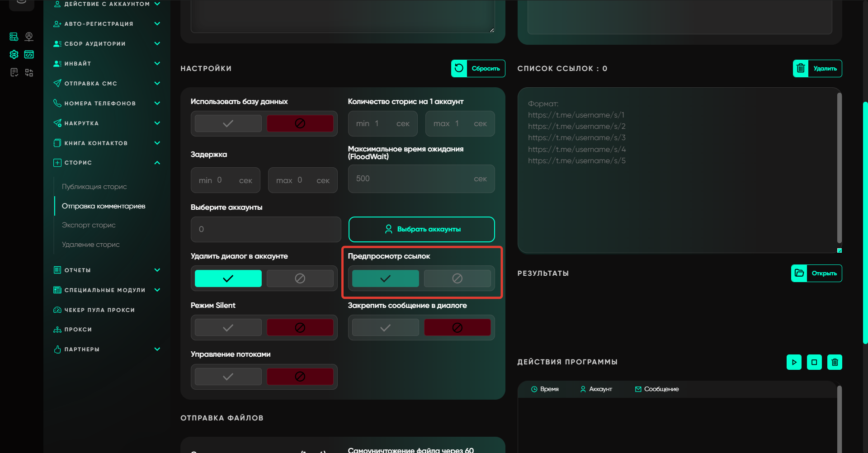The width and height of the screenshot is (868, 453).
Task: Enable Использовать базу данных checkmark toggle
Action: pos(228,123)
